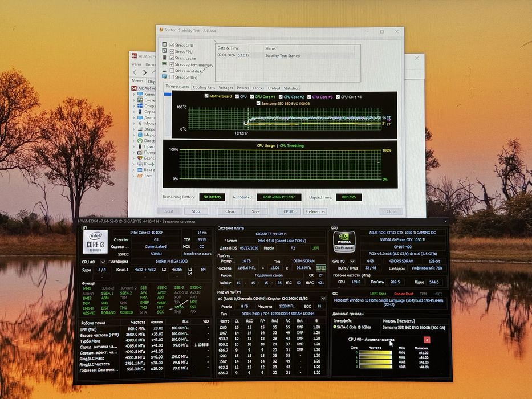Expand the database node in AIDA64 tree
Image resolution: width=532 pixels, height=399 pixels.
133,170
